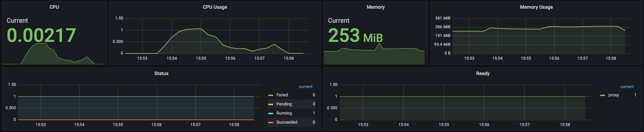
Task: Click the Failed green color swatch
Action: click(271, 95)
